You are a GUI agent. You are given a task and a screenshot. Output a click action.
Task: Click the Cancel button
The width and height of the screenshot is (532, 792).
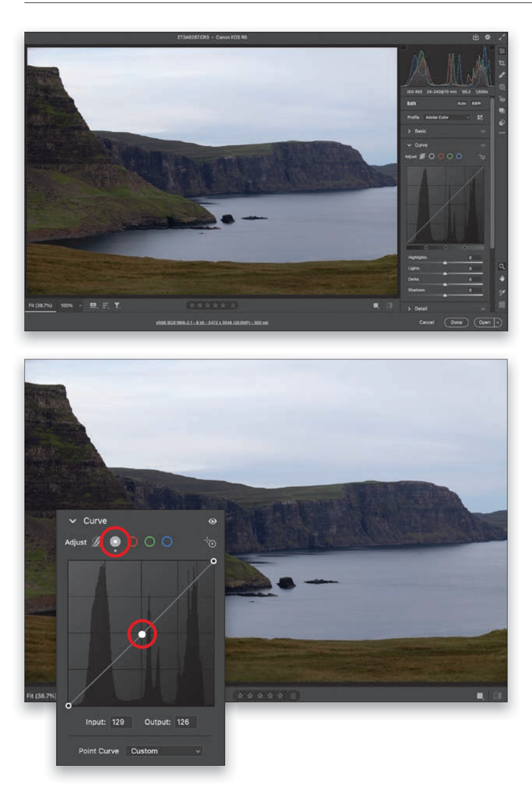(426, 322)
